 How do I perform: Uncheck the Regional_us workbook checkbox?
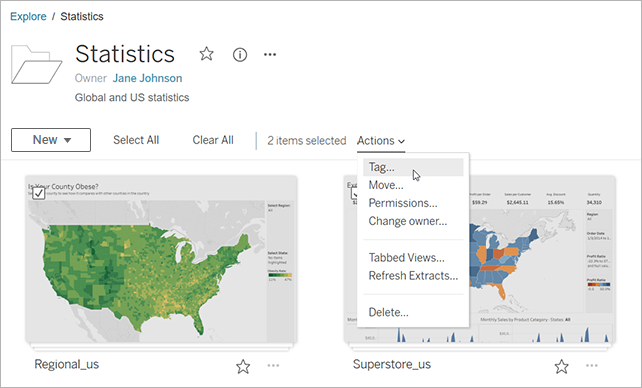(39, 193)
